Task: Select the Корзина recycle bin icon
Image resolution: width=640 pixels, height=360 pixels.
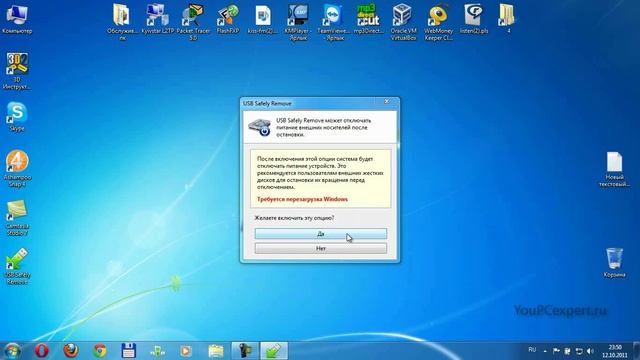Action: coord(614,262)
